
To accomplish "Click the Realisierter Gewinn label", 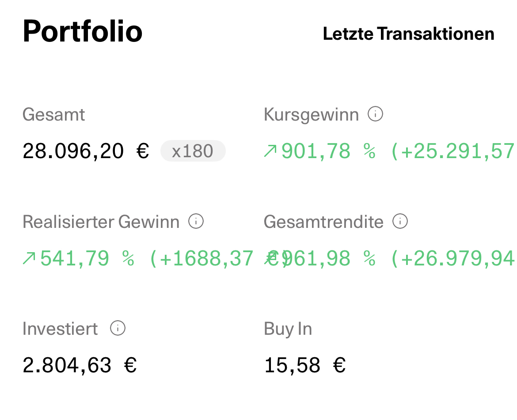I will (x=101, y=222).
